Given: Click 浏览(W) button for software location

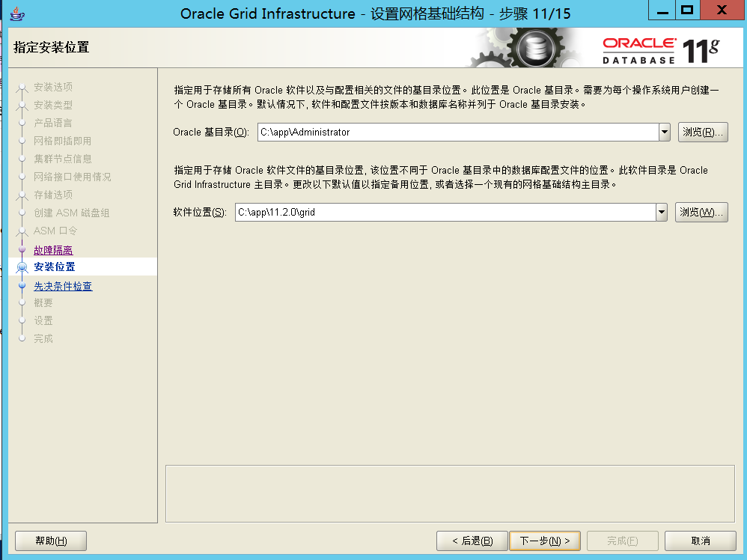Looking at the screenshot, I should (701, 212).
